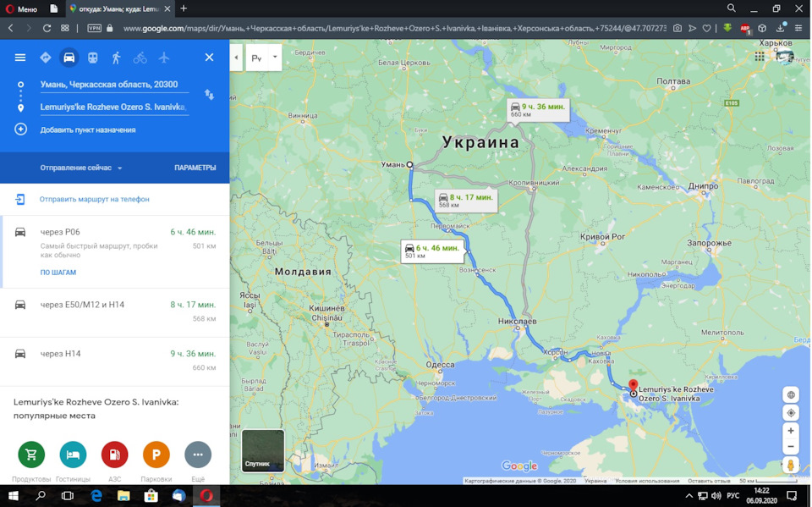Image resolution: width=812 pixels, height=507 pixels.
Task: Click Оставить отзыв feedback link
Action: click(709, 481)
